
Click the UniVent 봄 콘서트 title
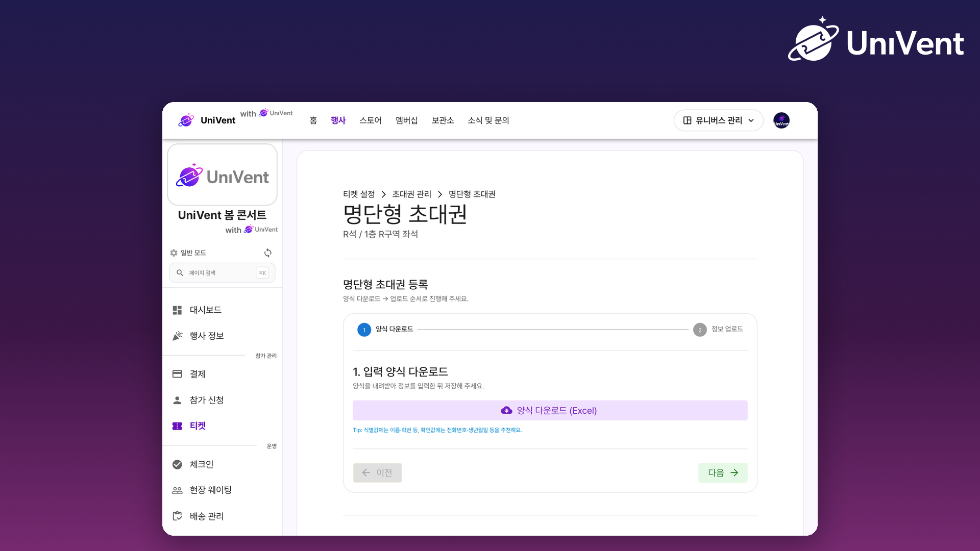pyautogui.click(x=222, y=215)
